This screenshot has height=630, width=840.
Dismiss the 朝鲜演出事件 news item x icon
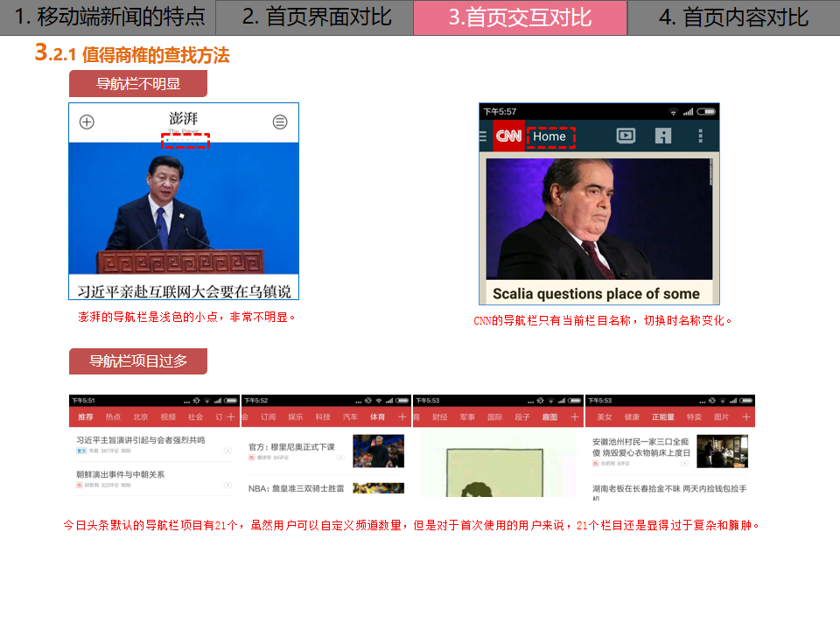227,485
